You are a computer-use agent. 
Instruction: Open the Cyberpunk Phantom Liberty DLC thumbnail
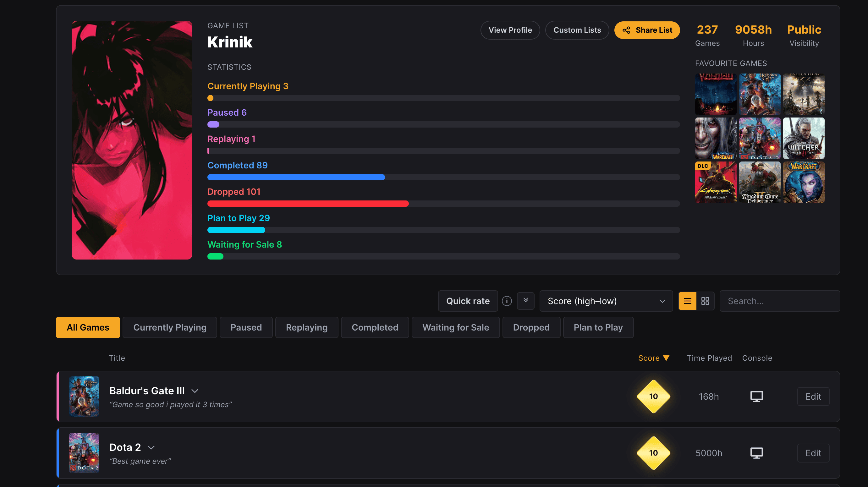(x=715, y=182)
